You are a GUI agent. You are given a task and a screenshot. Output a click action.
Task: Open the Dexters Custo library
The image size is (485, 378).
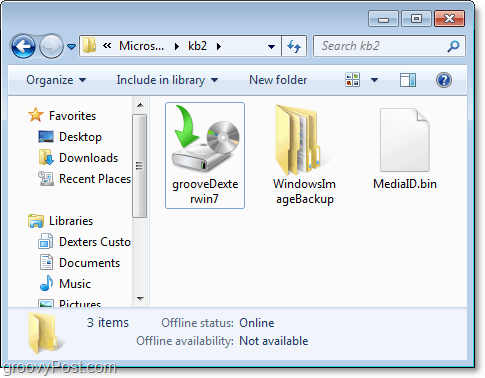[95, 242]
